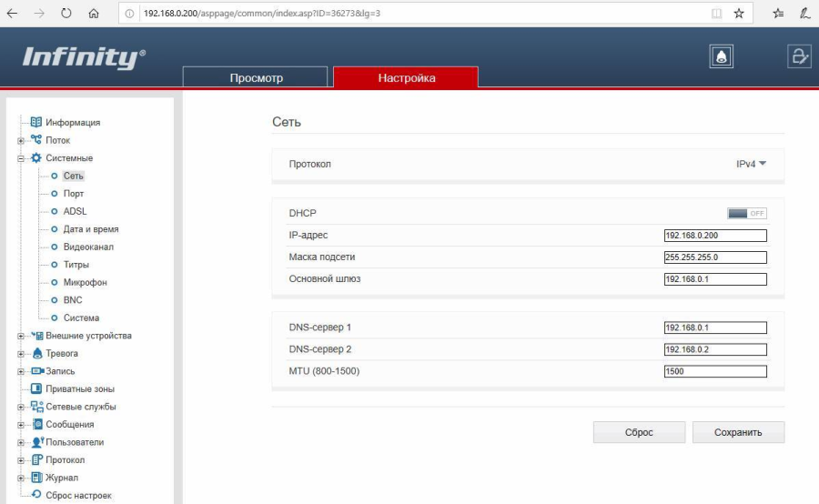The height and width of the screenshot is (504, 819).
Task: Click the Приватные зоны tree label
Action: click(x=80, y=389)
